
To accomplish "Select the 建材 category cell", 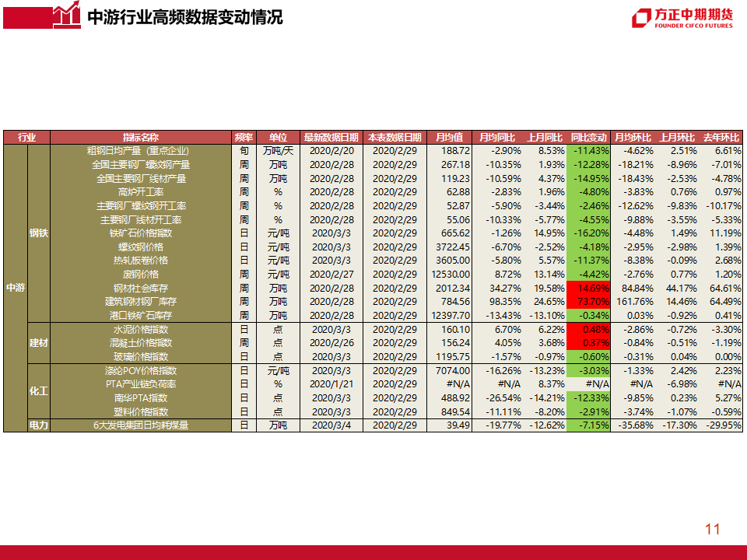I will [x=38, y=343].
